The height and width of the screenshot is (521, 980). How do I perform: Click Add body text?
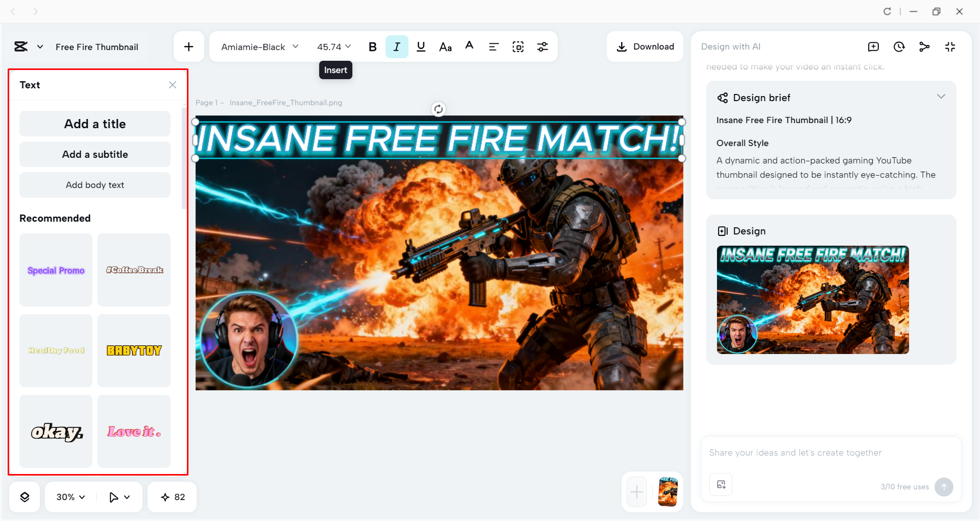tap(95, 185)
